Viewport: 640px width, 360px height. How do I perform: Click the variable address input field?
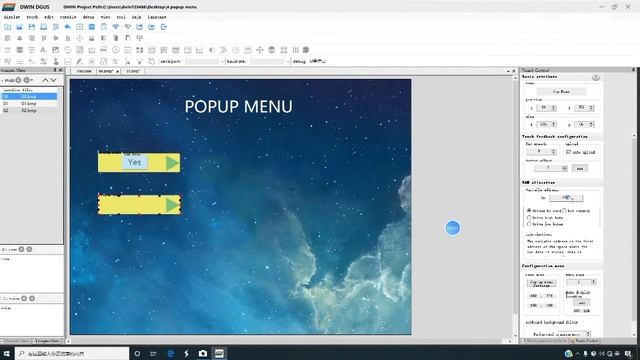tap(566, 198)
